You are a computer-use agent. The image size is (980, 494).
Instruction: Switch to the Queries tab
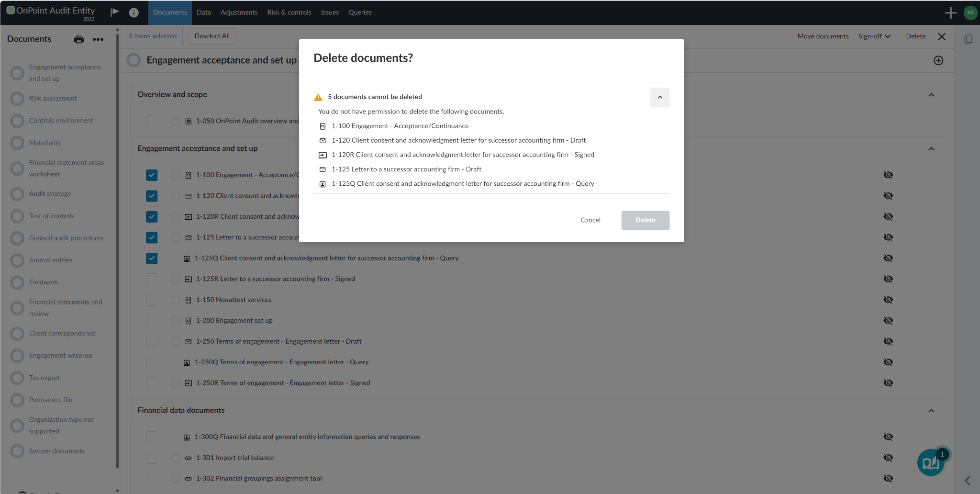click(x=360, y=12)
